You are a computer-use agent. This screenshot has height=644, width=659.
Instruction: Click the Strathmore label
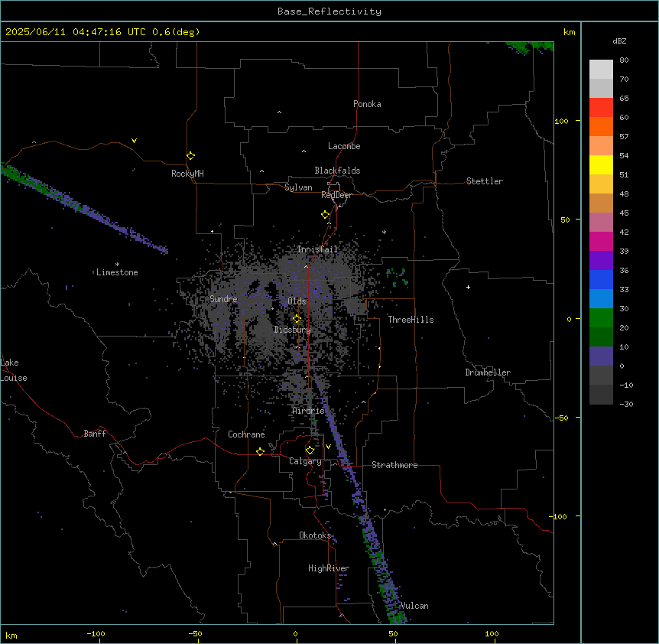[394, 465]
